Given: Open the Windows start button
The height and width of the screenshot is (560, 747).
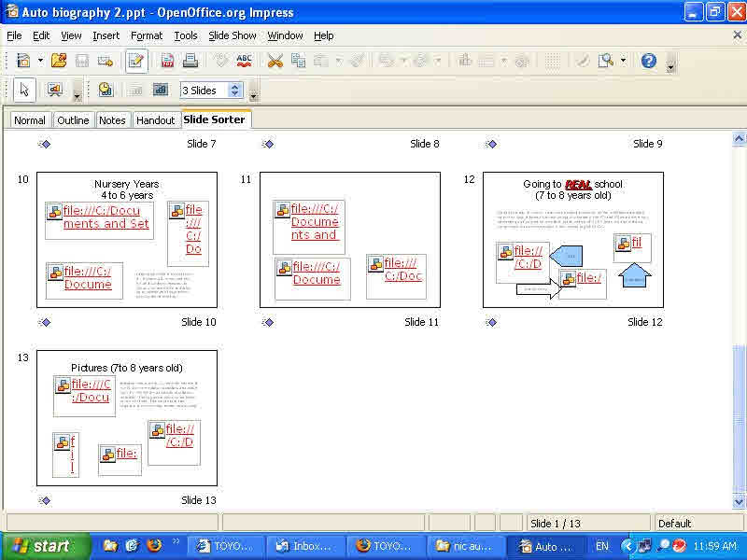Looking at the screenshot, I should (x=45, y=546).
